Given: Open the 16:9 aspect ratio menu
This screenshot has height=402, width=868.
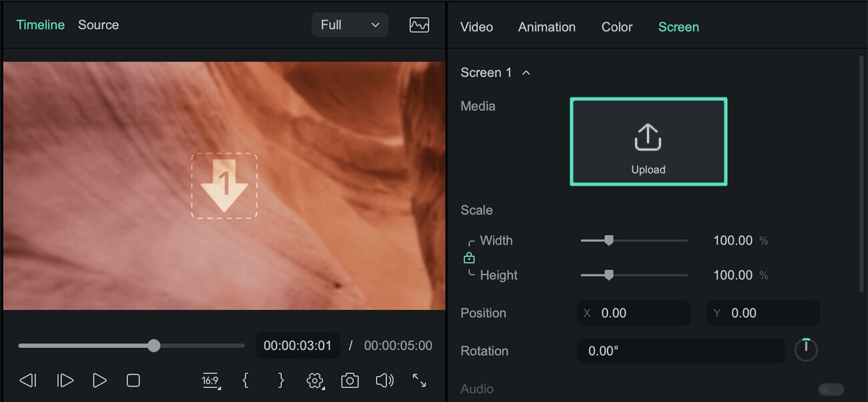Looking at the screenshot, I should point(211,381).
